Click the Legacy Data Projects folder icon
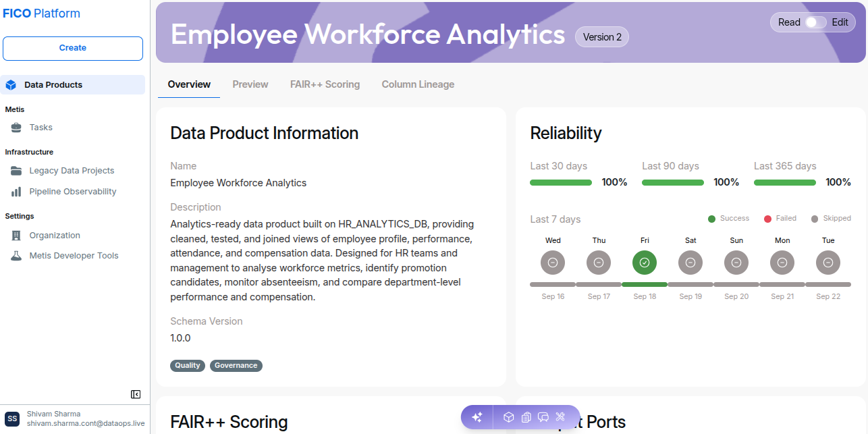The width and height of the screenshot is (868, 434). coord(16,171)
